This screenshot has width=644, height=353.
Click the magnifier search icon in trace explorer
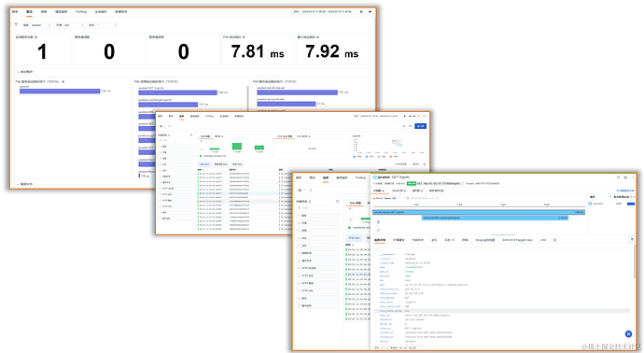click(311, 191)
